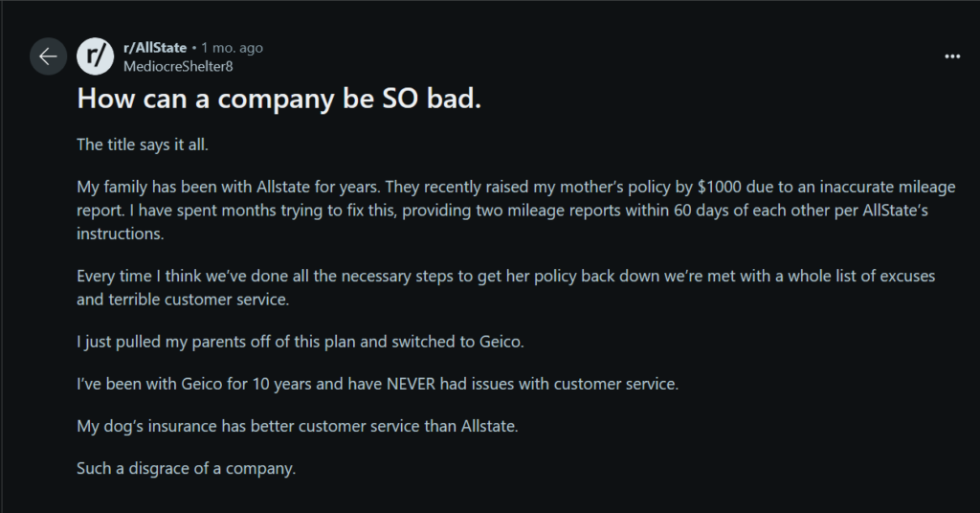Image resolution: width=980 pixels, height=513 pixels.
Task: Click the post title "How can a company be SO bad."
Action: (278, 99)
